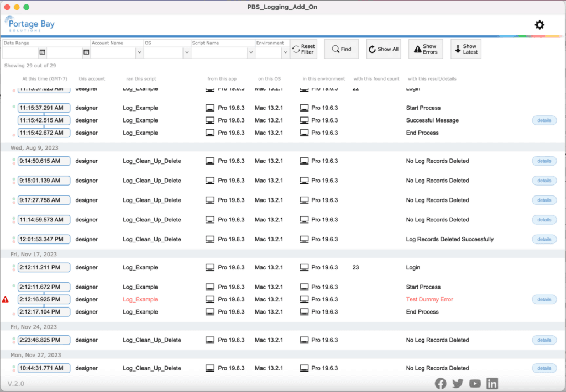Open the Facebook icon in footer
The image size is (566, 392).
point(441,383)
